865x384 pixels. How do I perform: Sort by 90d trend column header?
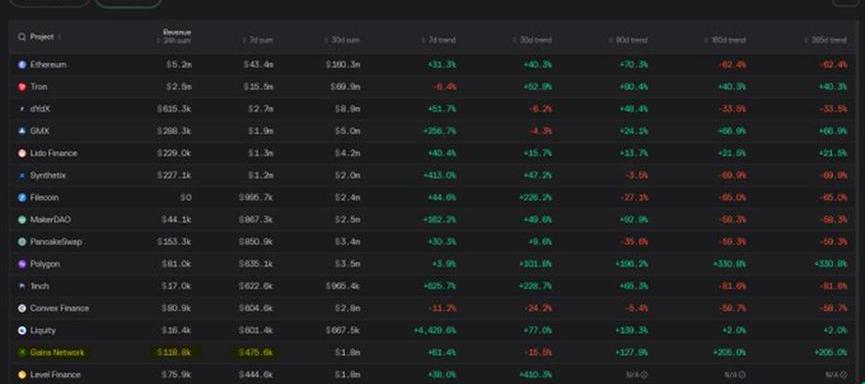coord(628,40)
